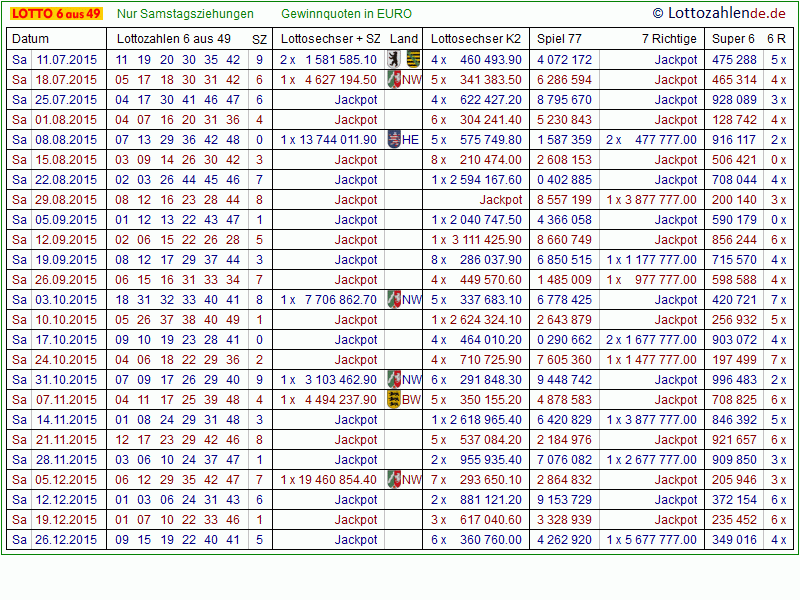Click the 'Nur Samstagsziehungen' heading
This screenshot has width=800, height=600.
click(185, 14)
